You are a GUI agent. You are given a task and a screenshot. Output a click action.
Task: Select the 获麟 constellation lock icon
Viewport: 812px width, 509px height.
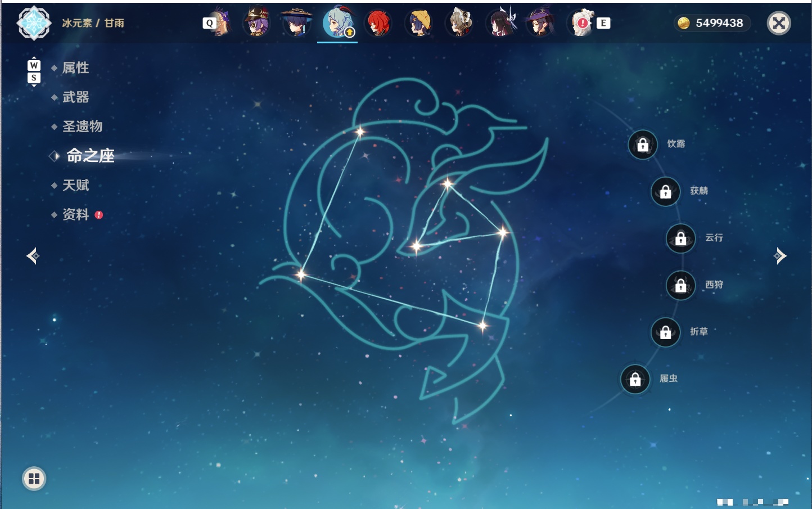pyautogui.click(x=666, y=192)
